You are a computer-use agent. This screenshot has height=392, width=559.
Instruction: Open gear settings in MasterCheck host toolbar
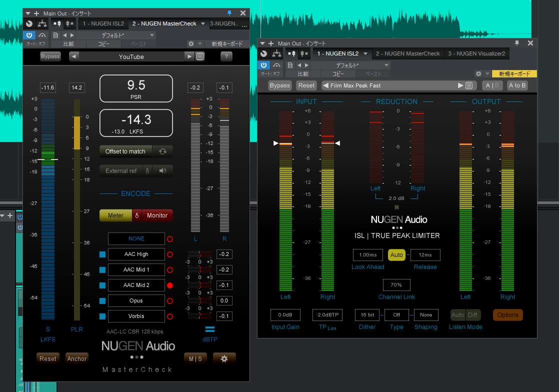(x=191, y=43)
